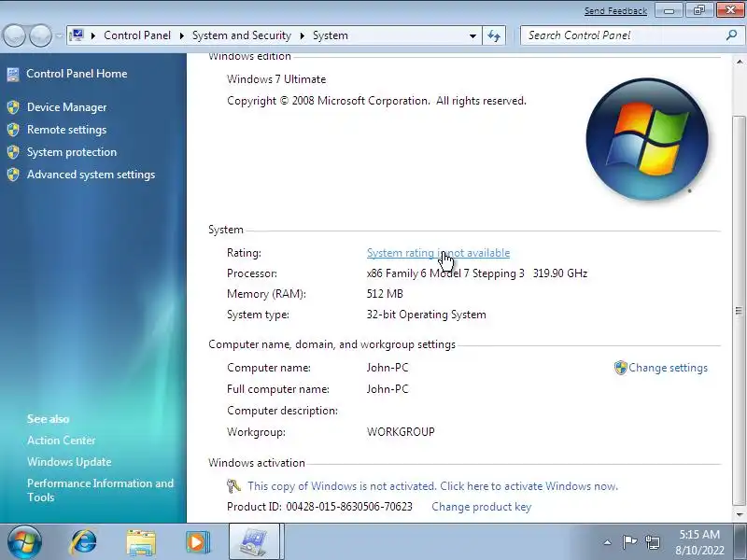The height and width of the screenshot is (560, 747).
Task: Click the vertical scrollbar thumb
Action: coord(739,311)
